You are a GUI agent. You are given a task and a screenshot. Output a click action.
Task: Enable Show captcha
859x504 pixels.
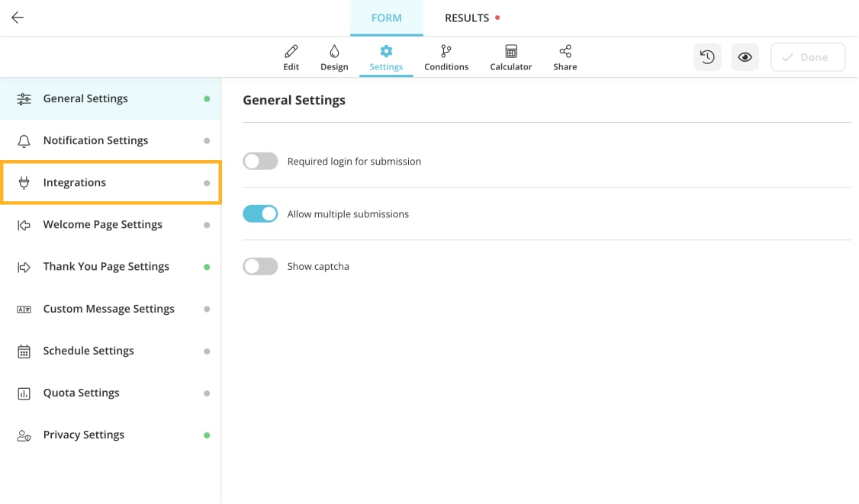click(x=260, y=266)
